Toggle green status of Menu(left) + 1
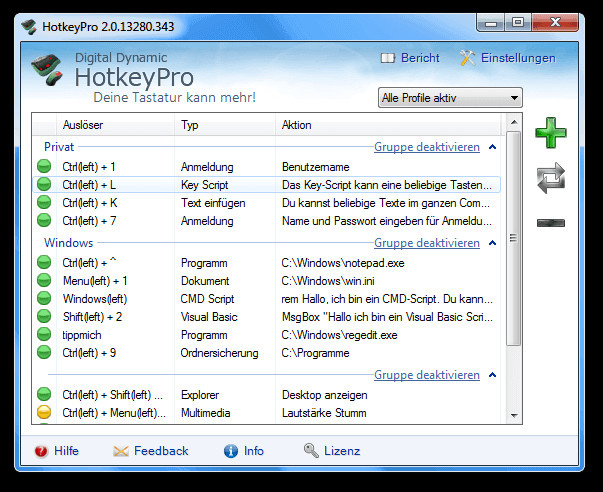Screen dimensions: 603x492 pyautogui.click(x=44, y=281)
